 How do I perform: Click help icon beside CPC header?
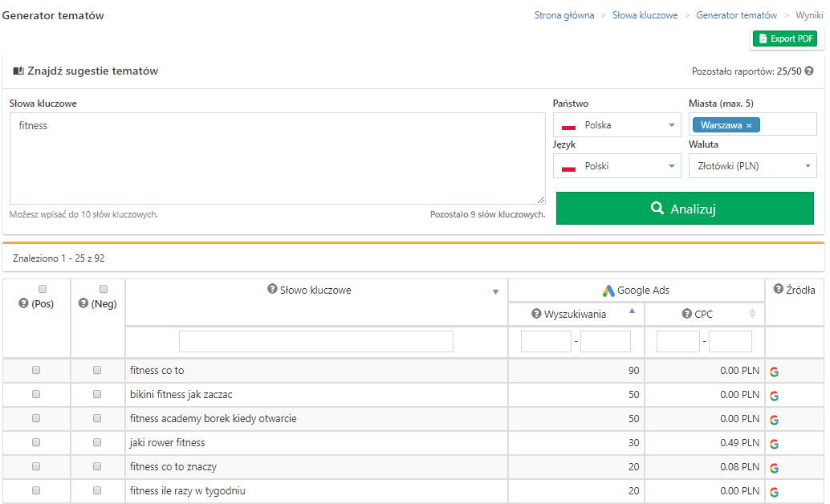pos(686,314)
